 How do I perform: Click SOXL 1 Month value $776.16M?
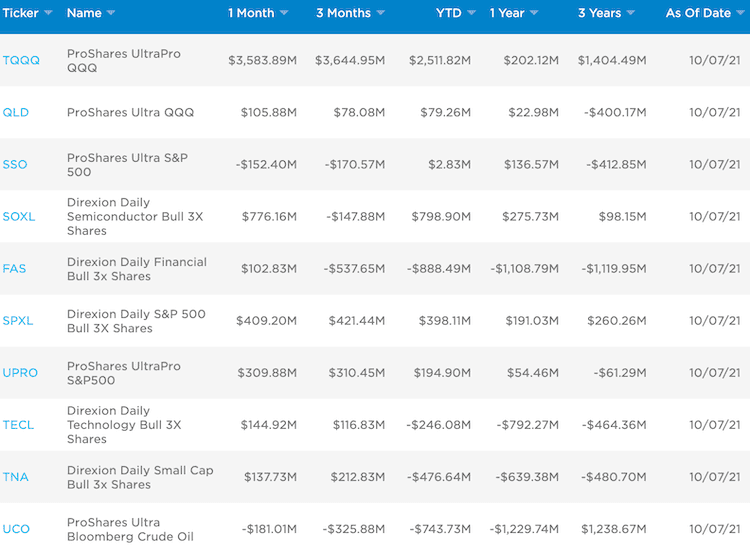pos(269,217)
